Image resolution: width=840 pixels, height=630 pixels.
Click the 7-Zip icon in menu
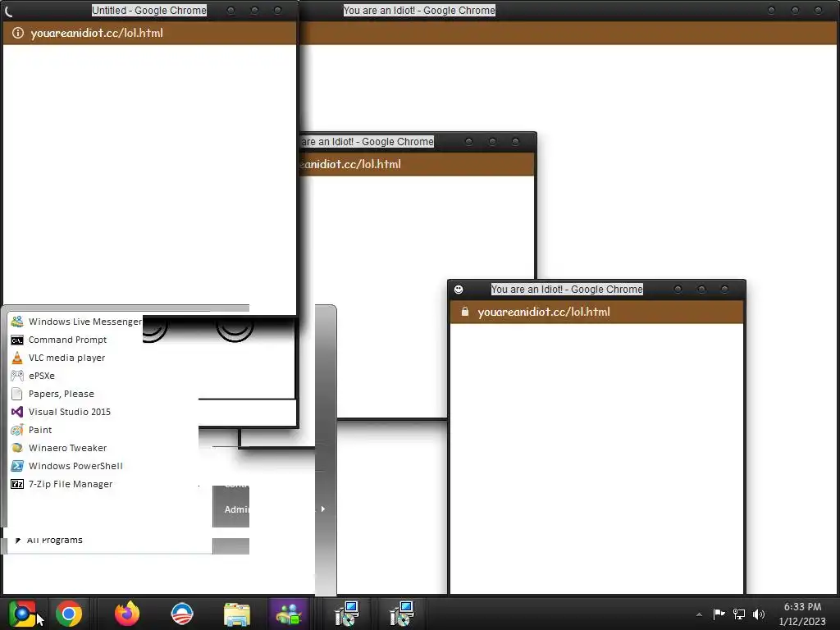tap(17, 484)
